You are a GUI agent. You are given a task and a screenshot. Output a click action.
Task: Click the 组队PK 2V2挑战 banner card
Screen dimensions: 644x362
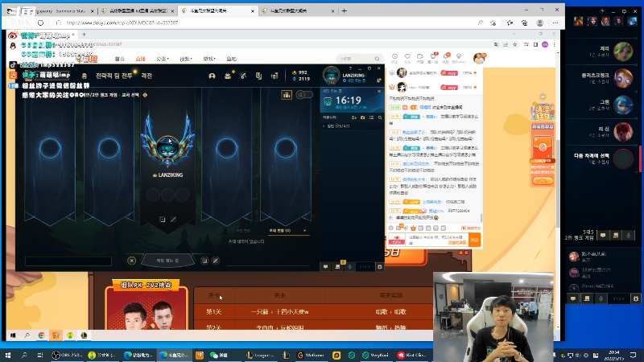pyautogui.click(x=147, y=304)
